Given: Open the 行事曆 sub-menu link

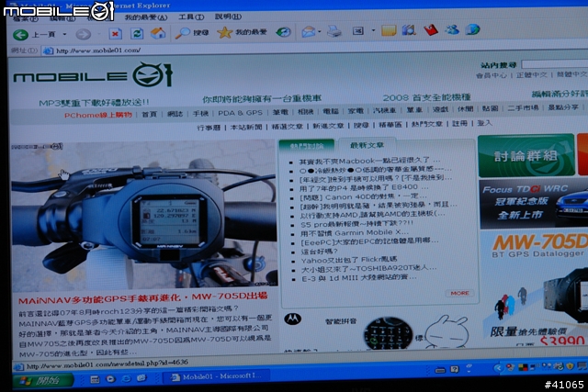Looking at the screenshot, I should click(209, 128).
